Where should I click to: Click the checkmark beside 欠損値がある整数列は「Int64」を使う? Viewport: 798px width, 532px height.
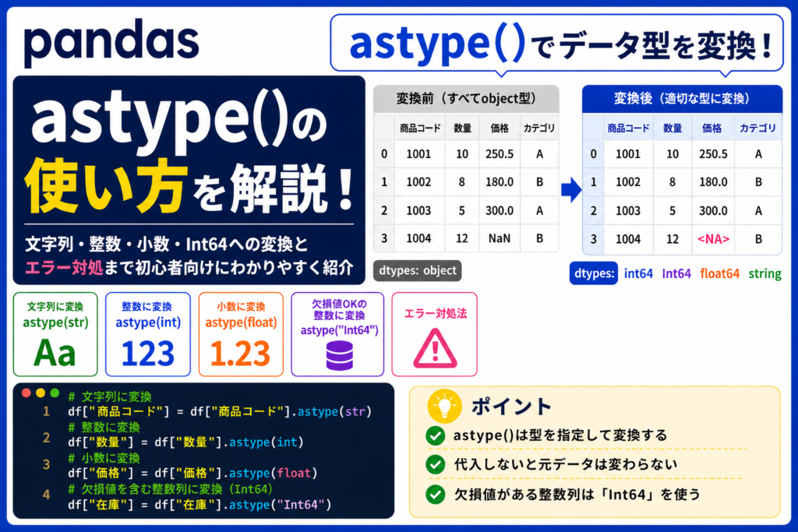[436, 495]
